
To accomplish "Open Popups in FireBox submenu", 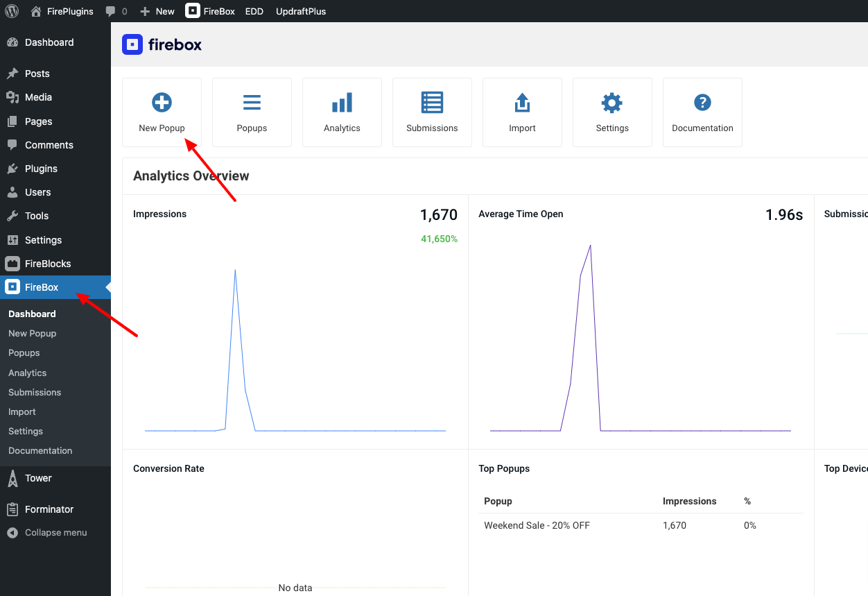I will coord(24,352).
